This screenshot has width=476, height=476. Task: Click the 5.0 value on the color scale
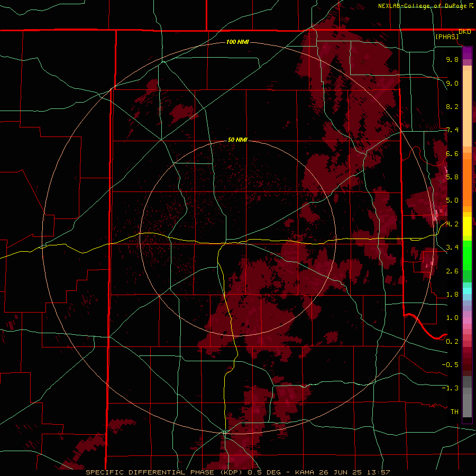[x=452, y=200]
